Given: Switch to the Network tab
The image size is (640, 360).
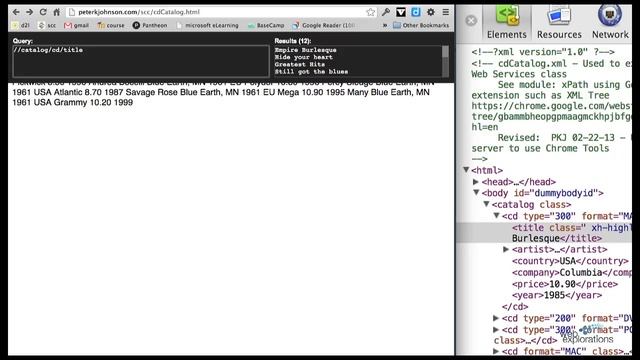Looking at the screenshot, I should [x=610, y=23].
